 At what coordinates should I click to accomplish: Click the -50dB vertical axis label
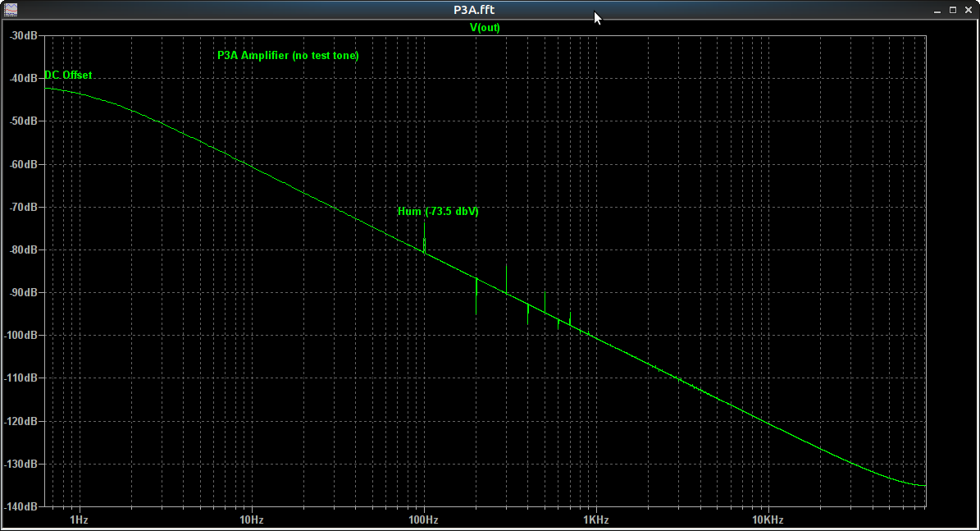click(23, 121)
